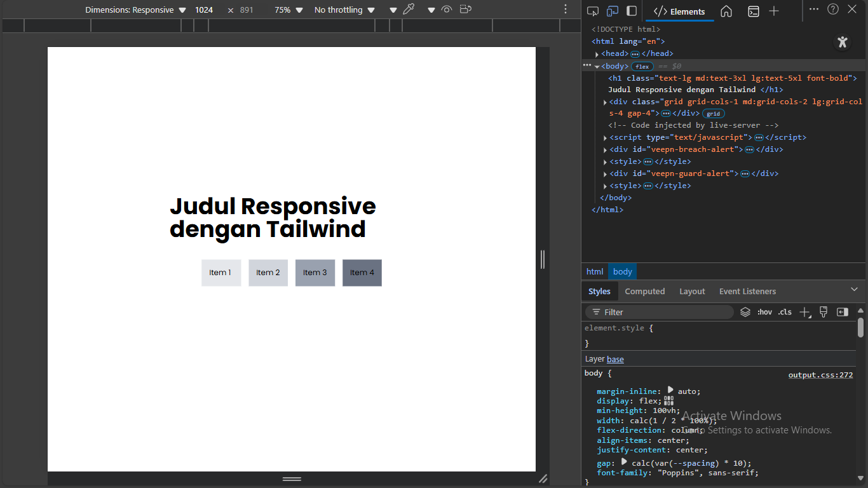Image resolution: width=868 pixels, height=488 pixels.
Task: Open the Welcome home tab icon
Action: tap(726, 11)
